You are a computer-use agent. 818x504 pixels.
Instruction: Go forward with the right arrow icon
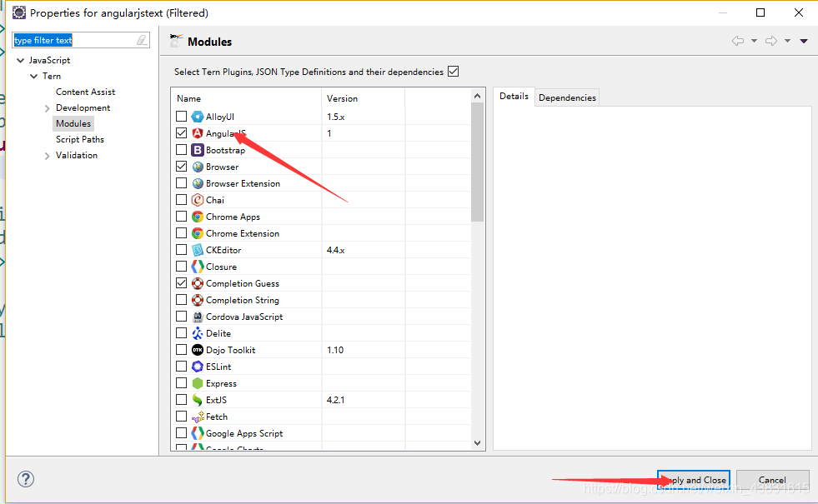click(x=771, y=41)
